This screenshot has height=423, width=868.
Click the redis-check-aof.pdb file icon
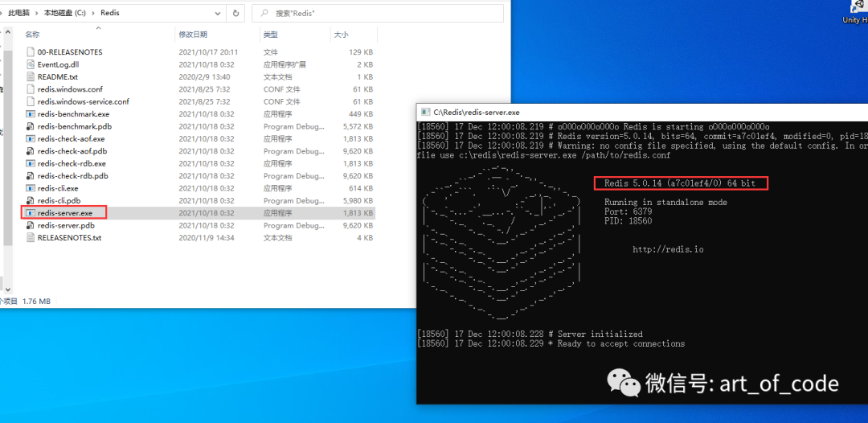pyautogui.click(x=31, y=151)
